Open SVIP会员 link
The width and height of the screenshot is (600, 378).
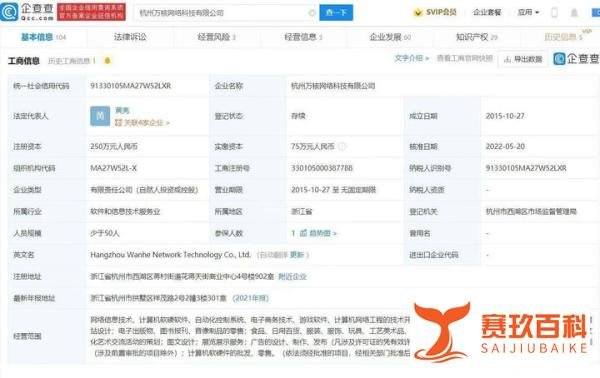[441, 12]
